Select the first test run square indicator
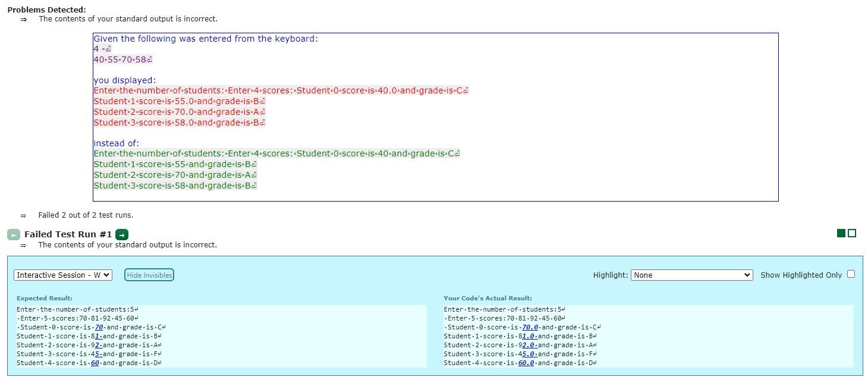 [x=841, y=233]
